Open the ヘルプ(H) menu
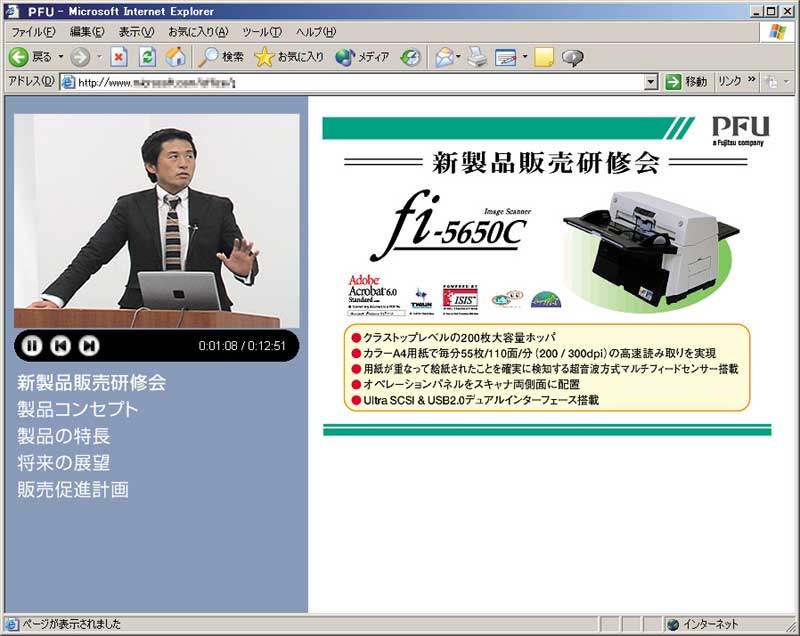Screen dimensions: 800x636 (316, 32)
